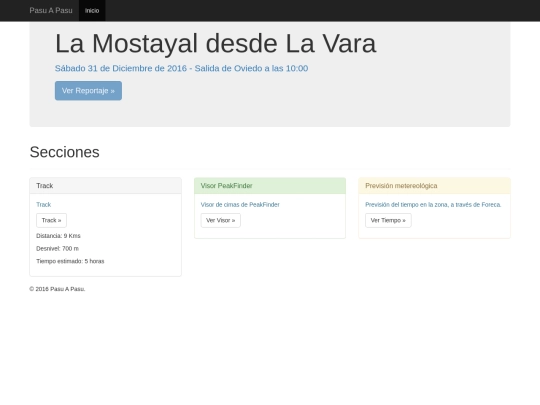Click the '© 2016 Pasu A Pasu.' footer text
The height and width of the screenshot is (405, 540).
click(x=57, y=289)
